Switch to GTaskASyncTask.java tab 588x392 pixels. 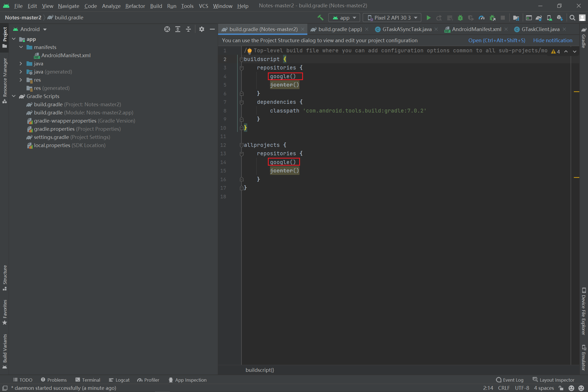pyautogui.click(x=407, y=29)
